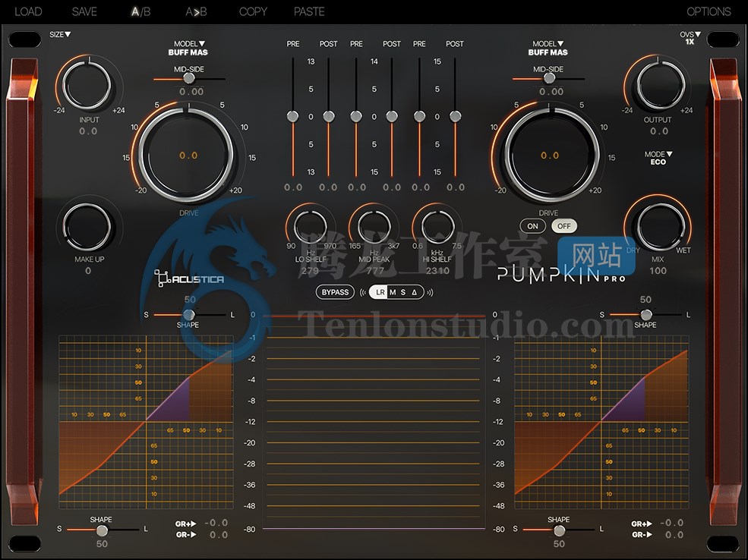
Task: Click the LO SHELF value 279
Action: 310,271
